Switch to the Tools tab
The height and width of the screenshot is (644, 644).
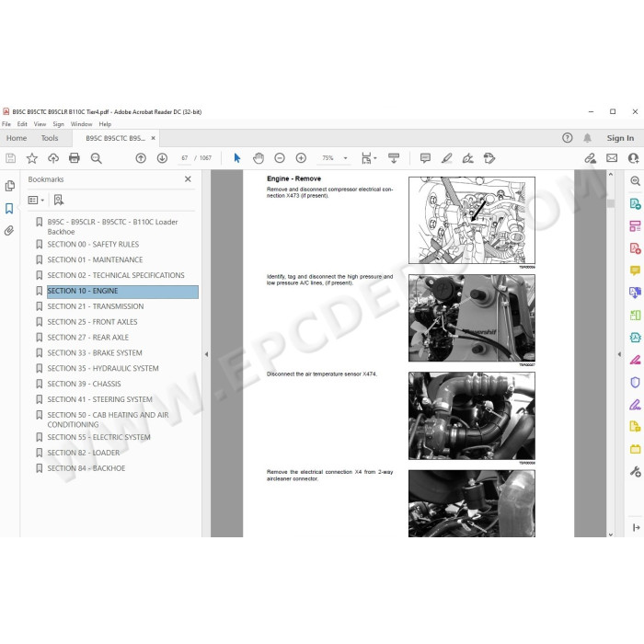50,138
